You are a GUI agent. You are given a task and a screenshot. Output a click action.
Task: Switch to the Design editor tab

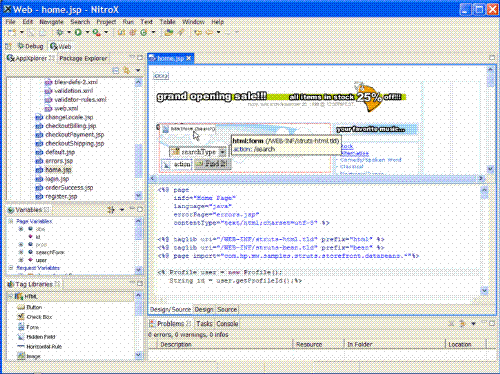pos(204,310)
